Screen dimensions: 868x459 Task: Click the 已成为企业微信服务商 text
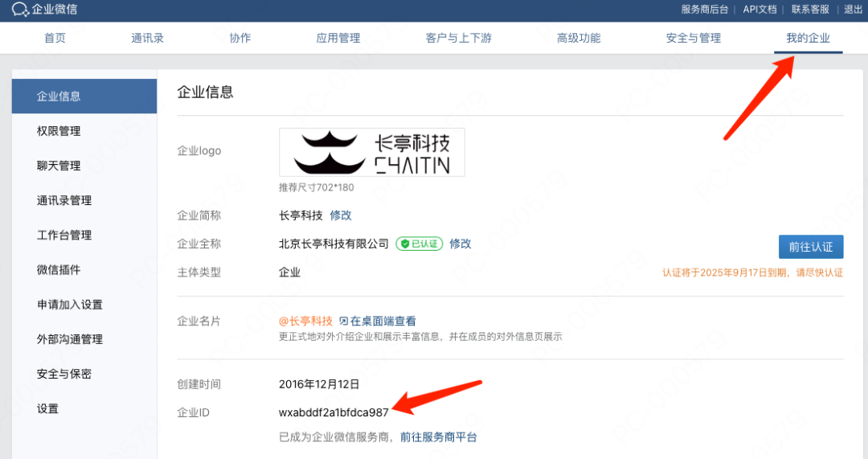pyautogui.click(x=337, y=436)
